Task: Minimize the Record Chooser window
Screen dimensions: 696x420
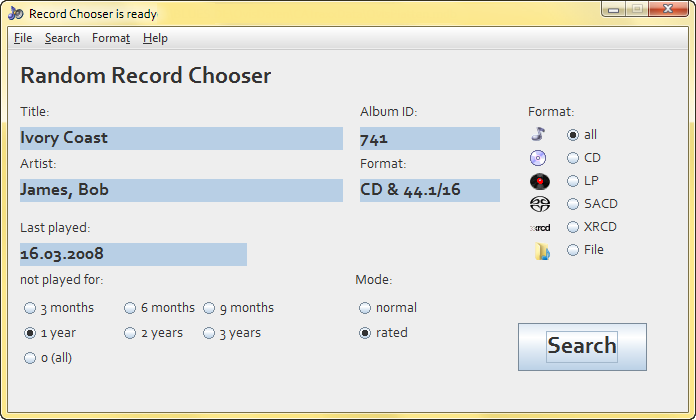Action: click(613, 9)
